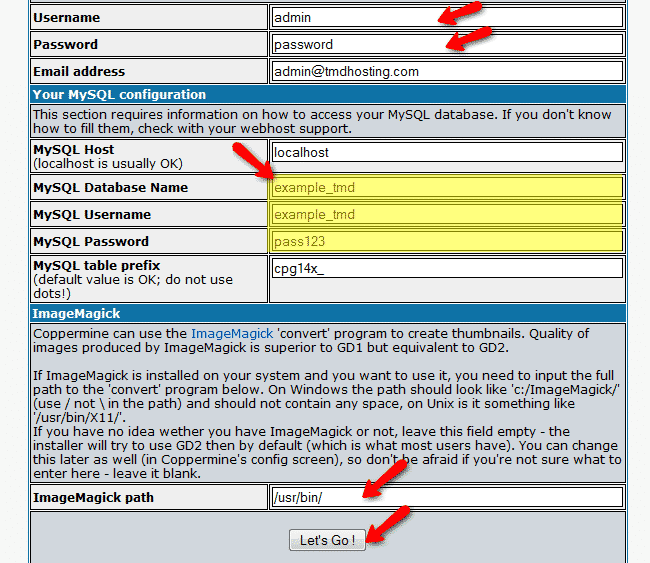The width and height of the screenshot is (650, 563).
Task: Click the bold Email address label
Action: pos(79,72)
